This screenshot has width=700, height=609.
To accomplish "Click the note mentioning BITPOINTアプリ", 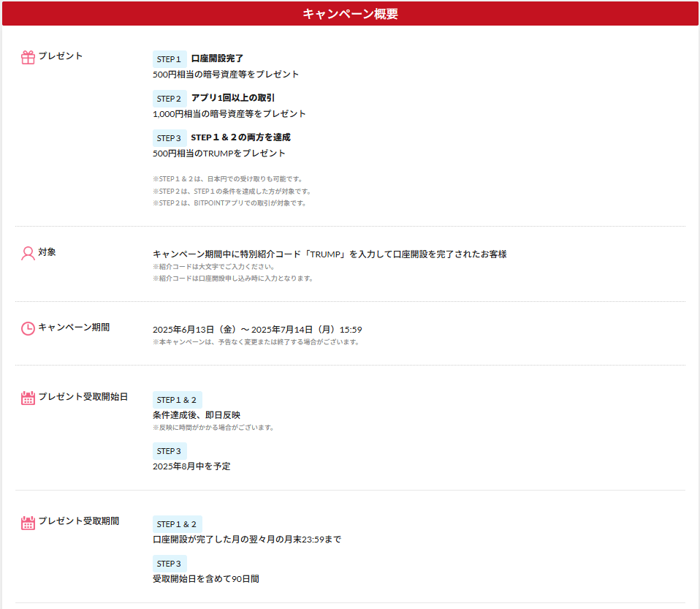I will coord(229,203).
